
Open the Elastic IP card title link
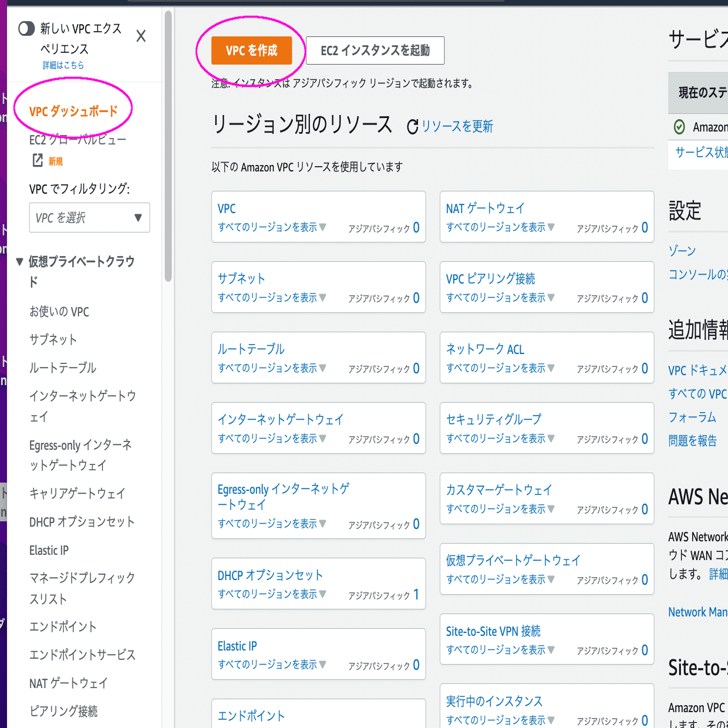click(x=237, y=646)
